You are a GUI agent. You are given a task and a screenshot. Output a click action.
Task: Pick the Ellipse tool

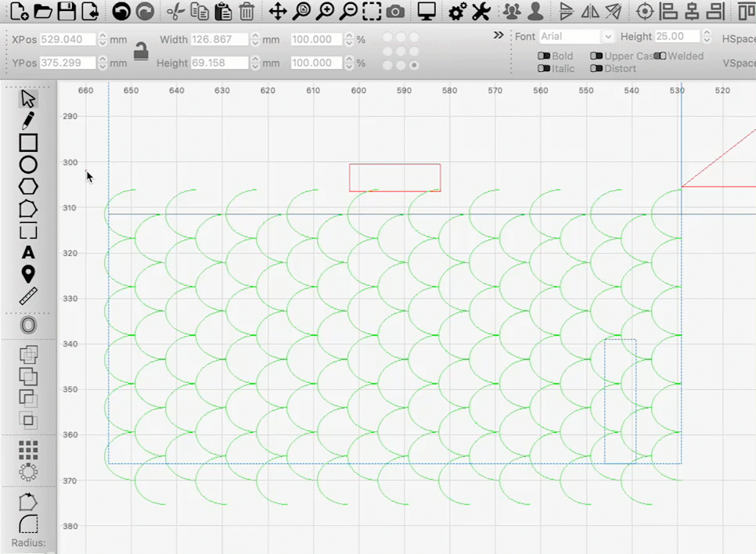[x=28, y=165]
